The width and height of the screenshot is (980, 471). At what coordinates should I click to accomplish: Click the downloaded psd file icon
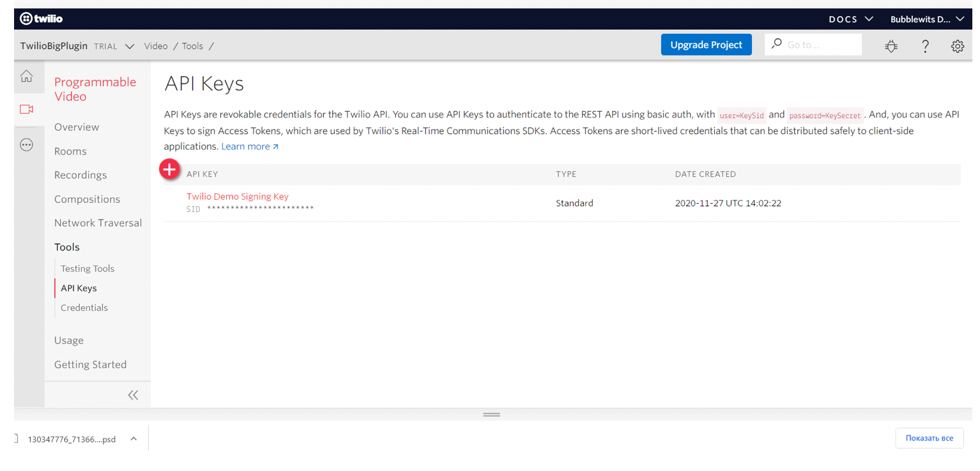point(16,439)
